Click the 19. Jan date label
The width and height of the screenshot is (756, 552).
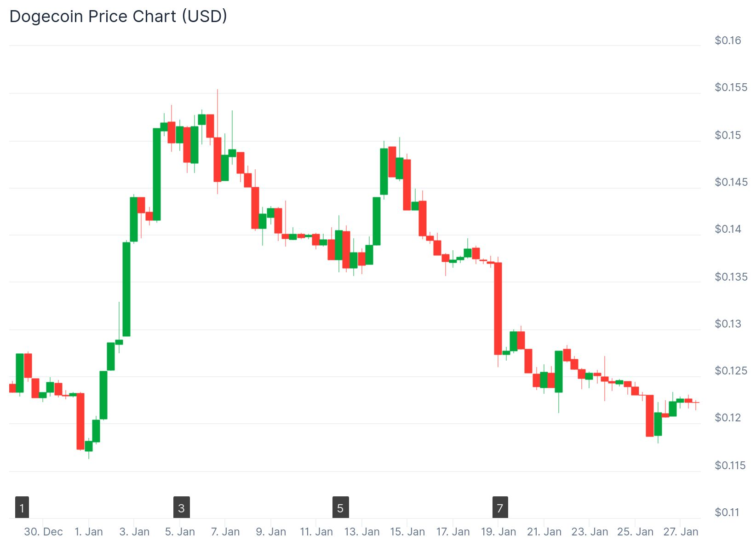click(x=498, y=532)
